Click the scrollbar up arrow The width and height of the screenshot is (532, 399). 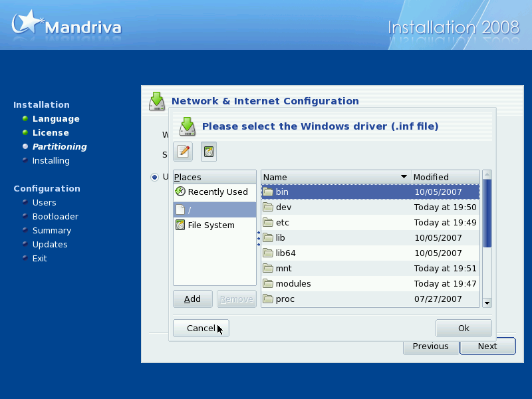[x=487, y=174]
